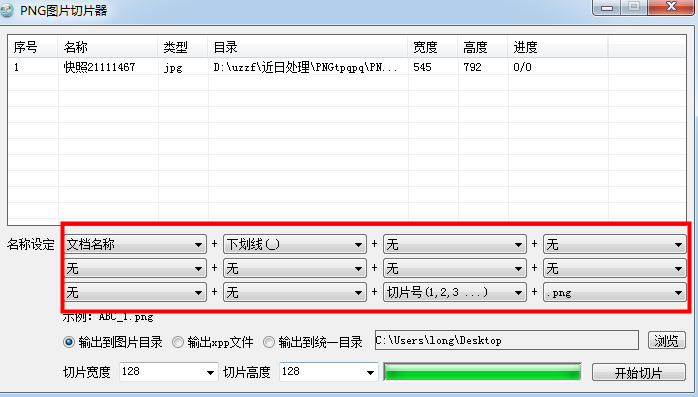Screen dimensions: 698x397
Task: Expand the 下划线(_) dropdown
Action: click(x=295, y=244)
